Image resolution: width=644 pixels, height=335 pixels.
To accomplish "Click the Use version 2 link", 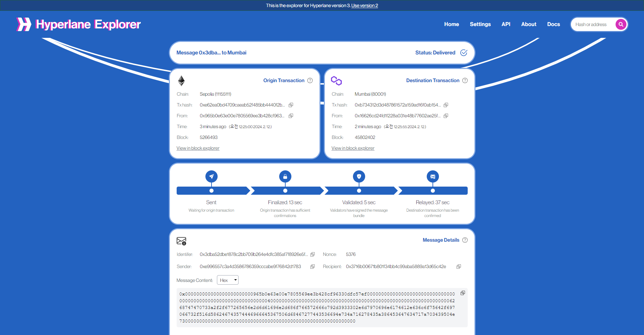I will pos(364,5).
